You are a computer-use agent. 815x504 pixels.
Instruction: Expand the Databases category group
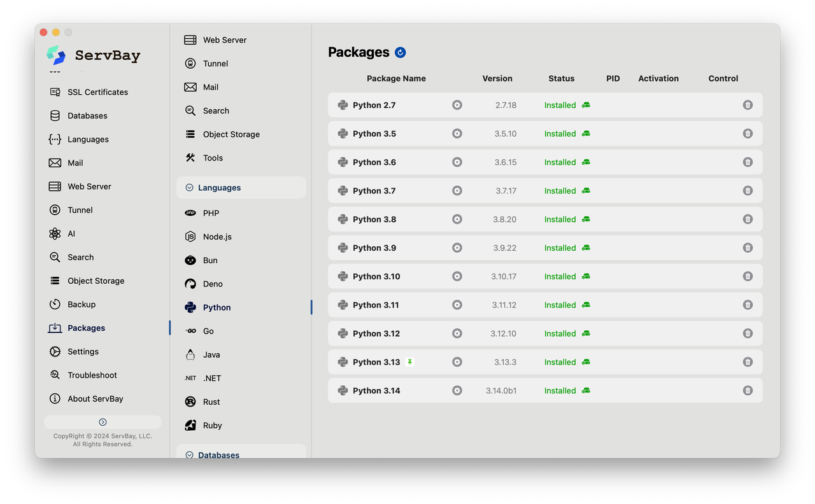click(x=241, y=451)
